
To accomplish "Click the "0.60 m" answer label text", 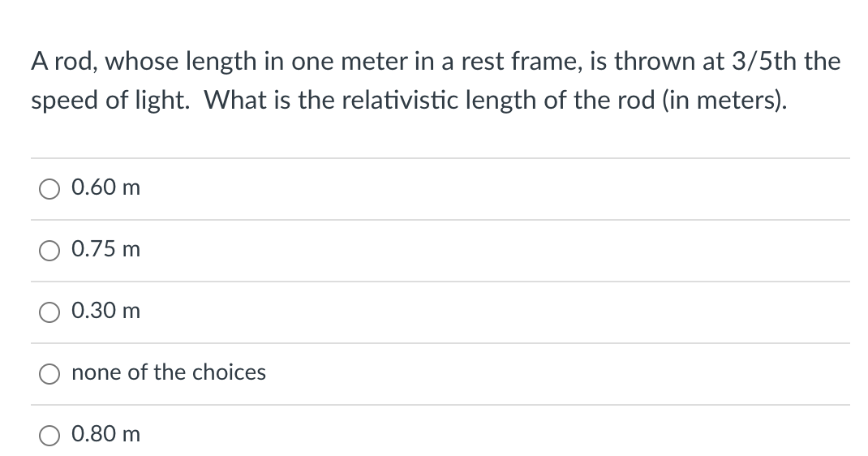I will click(x=105, y=187).
